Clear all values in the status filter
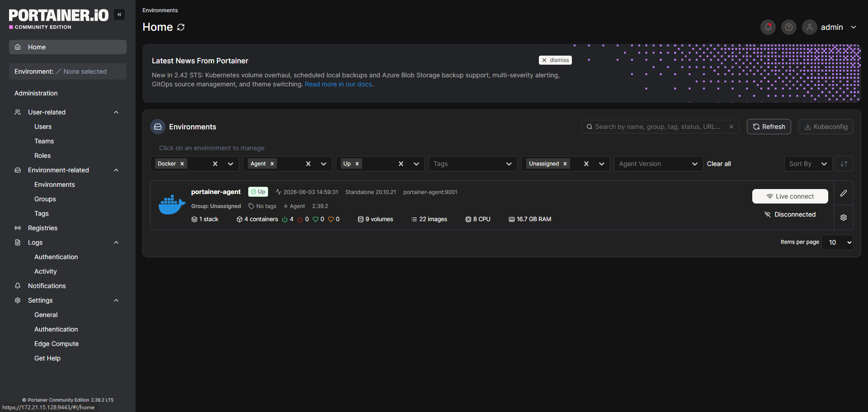Viewport: 868px width, 412px height. pyautogui.click(x=401, y=164)
